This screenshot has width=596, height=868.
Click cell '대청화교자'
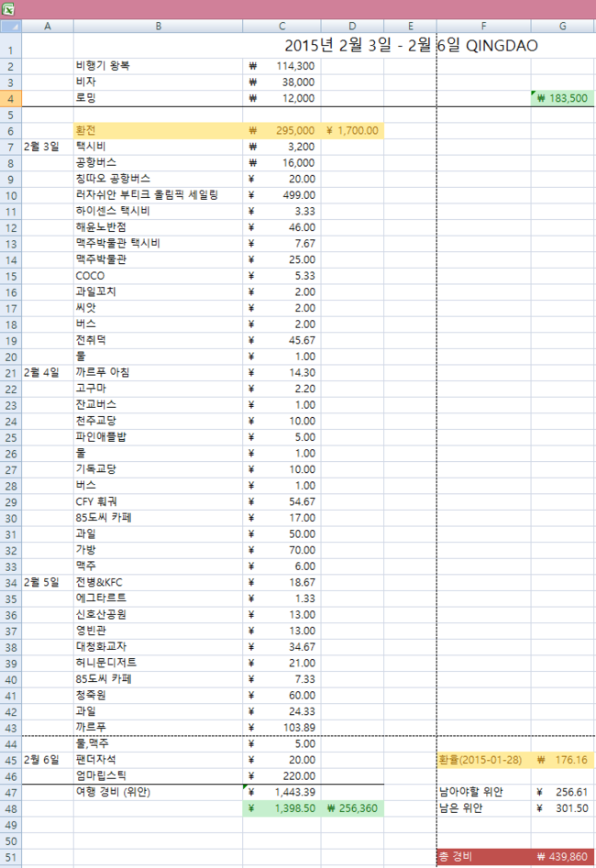[158, 646]
